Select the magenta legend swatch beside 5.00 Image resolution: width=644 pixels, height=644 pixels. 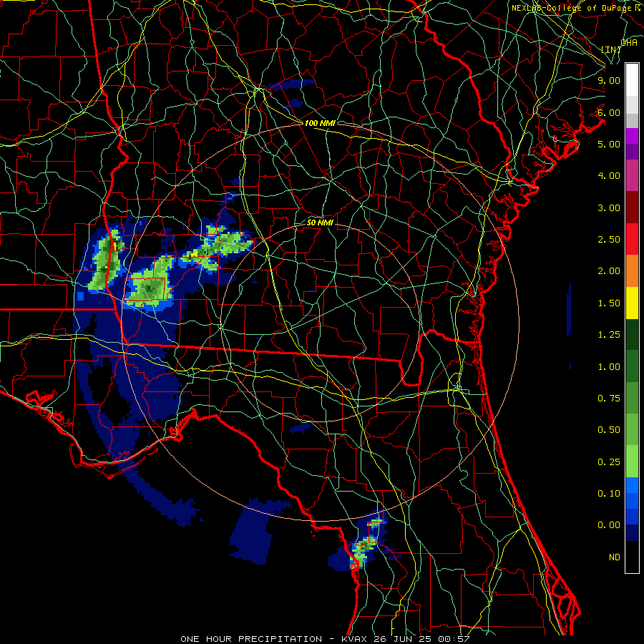tap(632, 136)
